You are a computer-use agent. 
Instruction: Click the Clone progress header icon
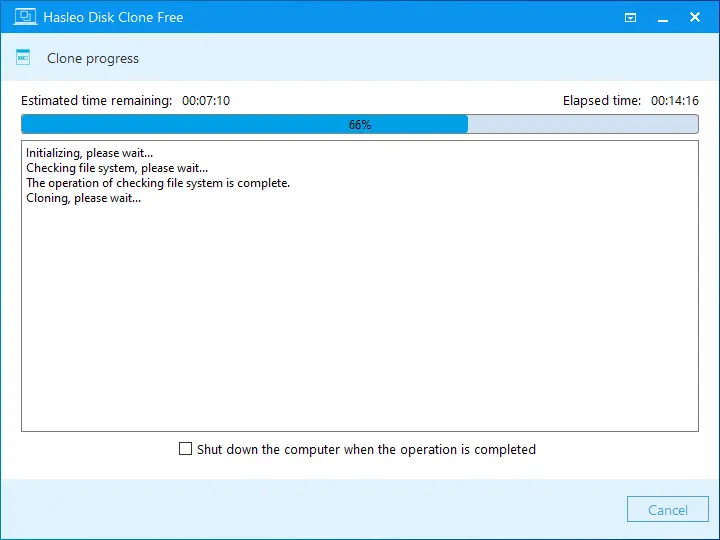click(x=23, y=57)
